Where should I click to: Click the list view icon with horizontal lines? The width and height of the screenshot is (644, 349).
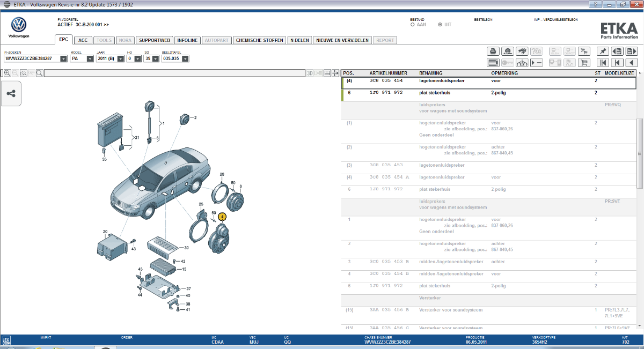[x=493, y=63]
